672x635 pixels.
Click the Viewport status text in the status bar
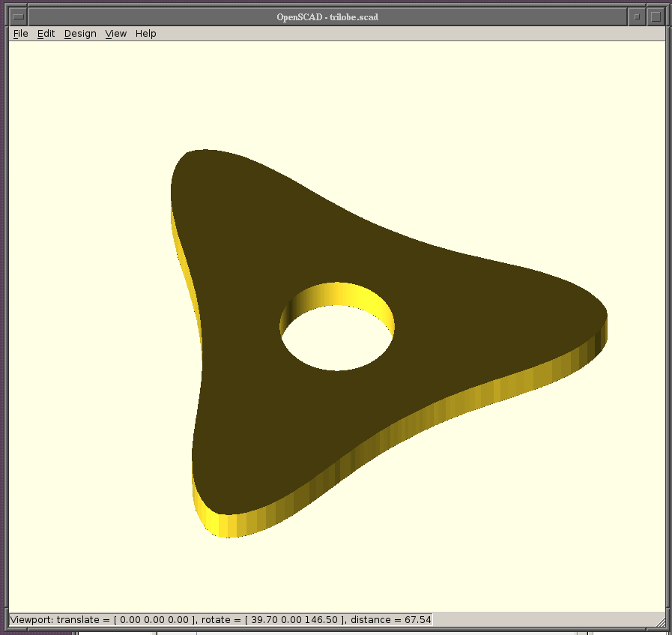coord(221,619)
